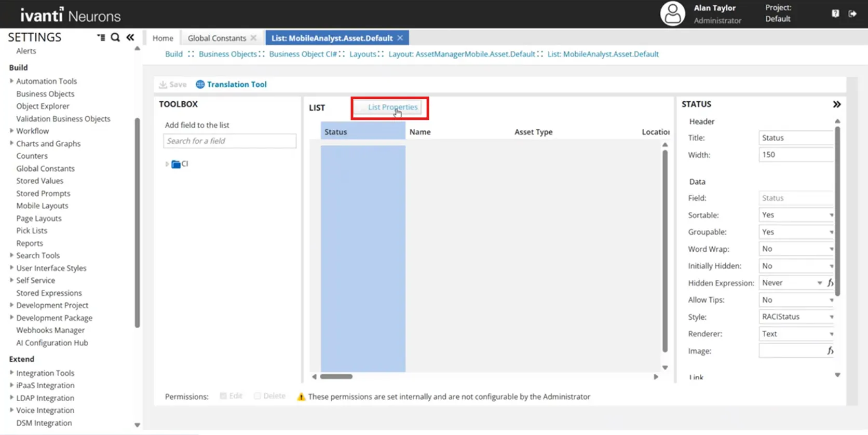Image resolution: width=868 pixels, height=435 pixels.
Task: Click the logout icon in top bar
Action: pyautogui.click(x=852, y=13)
